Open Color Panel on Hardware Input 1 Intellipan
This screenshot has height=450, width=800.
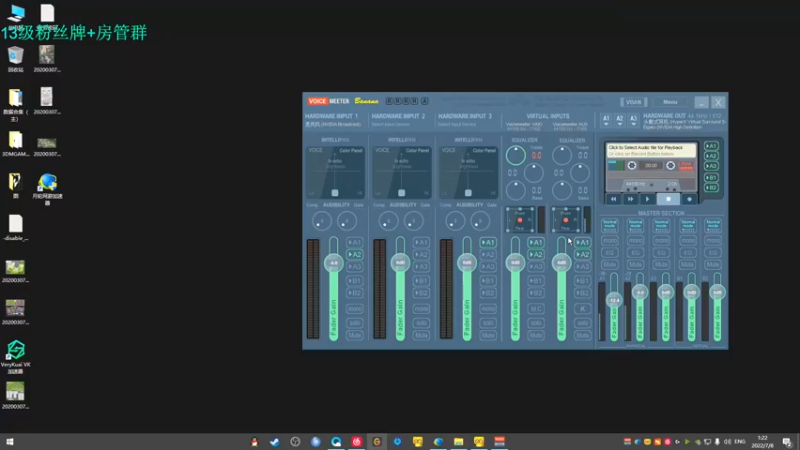[351, 151]
